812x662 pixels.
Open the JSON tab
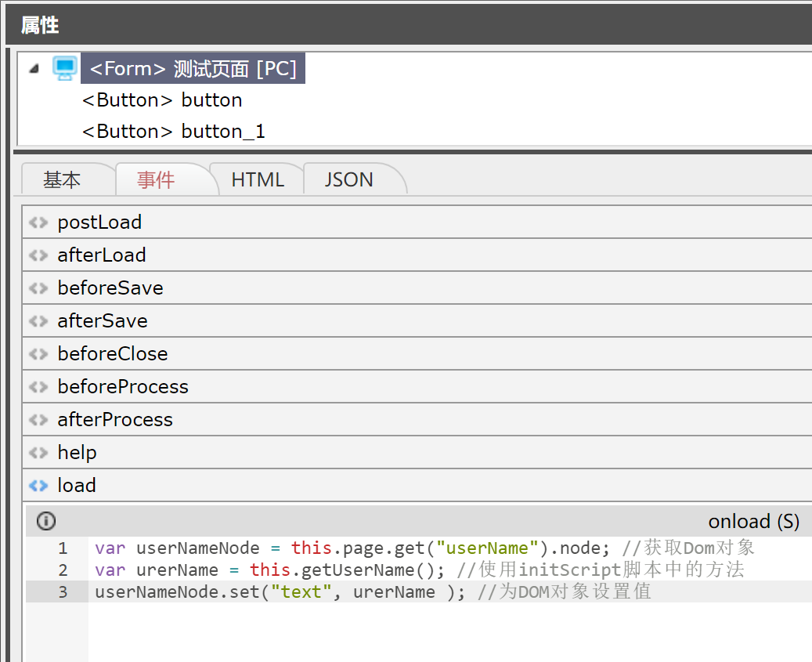[x=348, y=180]
